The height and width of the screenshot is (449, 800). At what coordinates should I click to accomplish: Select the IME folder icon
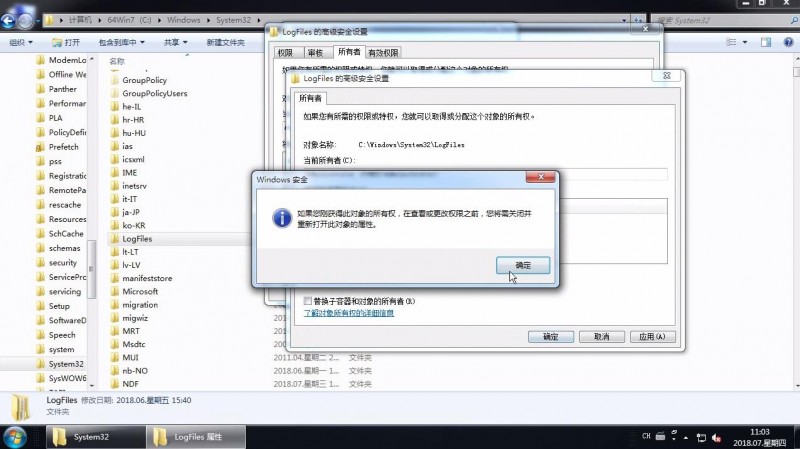[x=115, y=172]
